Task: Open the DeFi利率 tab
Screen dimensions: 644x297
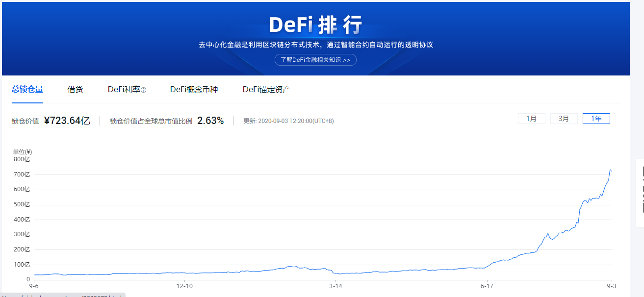Action: pyautogui.click(x=124, y=89)
